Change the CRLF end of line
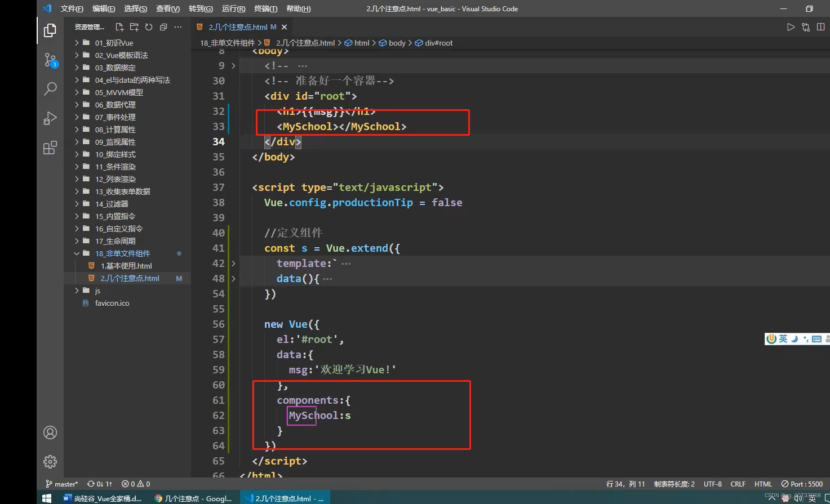The height and width of the screenshot is (504, 830). [738, 484]
